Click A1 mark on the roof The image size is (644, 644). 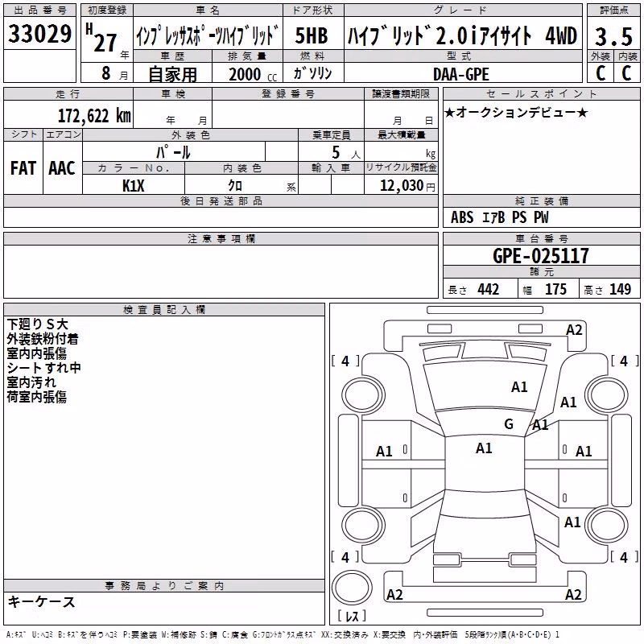485,448
